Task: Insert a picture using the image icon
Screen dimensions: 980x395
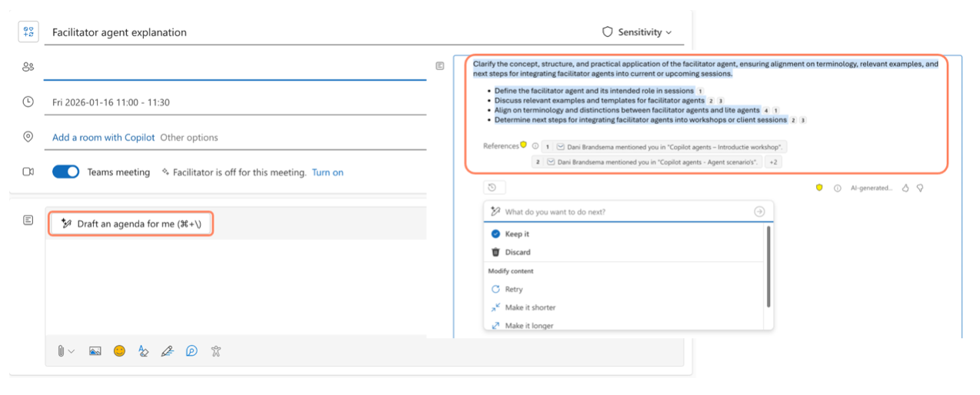Action: [95, 350]
